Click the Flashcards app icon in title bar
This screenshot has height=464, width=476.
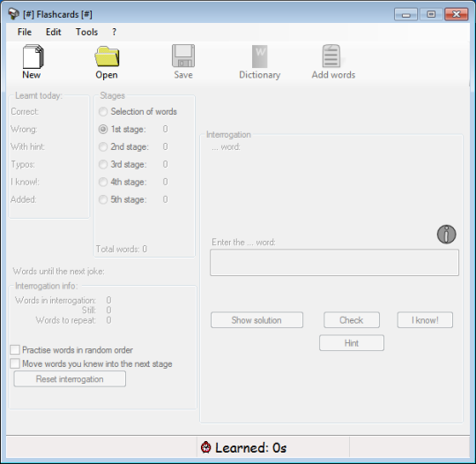(x=13, y=14)
